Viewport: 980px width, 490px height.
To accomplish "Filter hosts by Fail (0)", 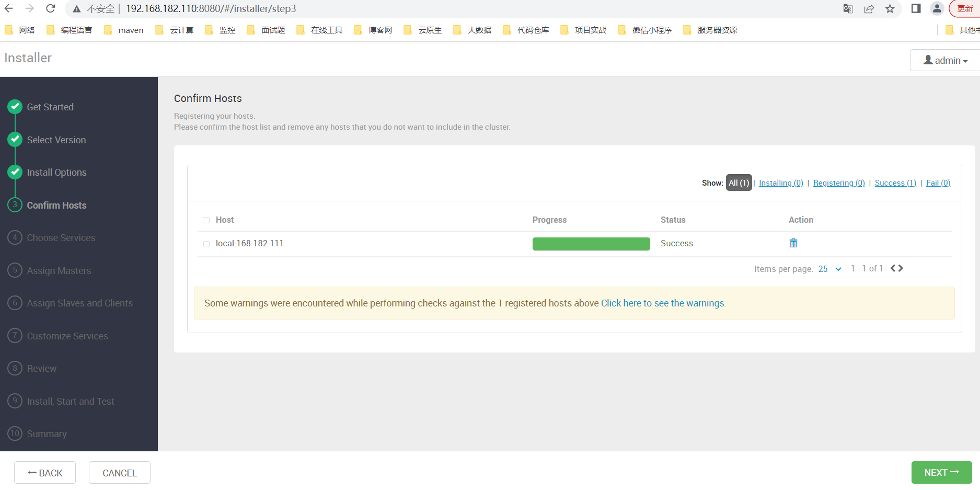I will [938, 183].
